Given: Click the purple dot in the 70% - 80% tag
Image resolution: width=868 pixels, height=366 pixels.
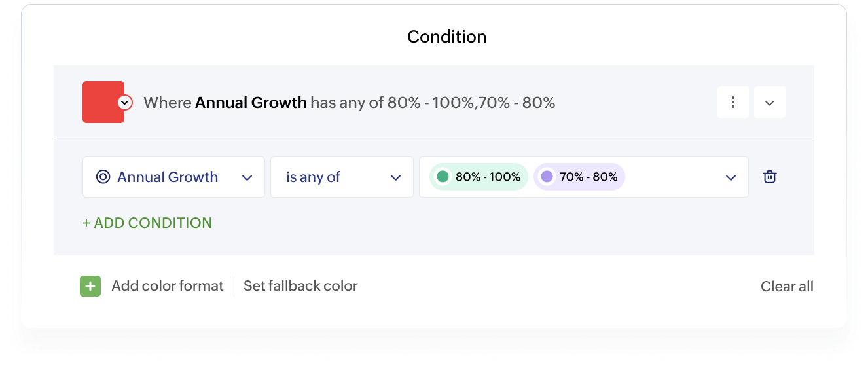Looking at the screenshot, I should tap(547, 177).
